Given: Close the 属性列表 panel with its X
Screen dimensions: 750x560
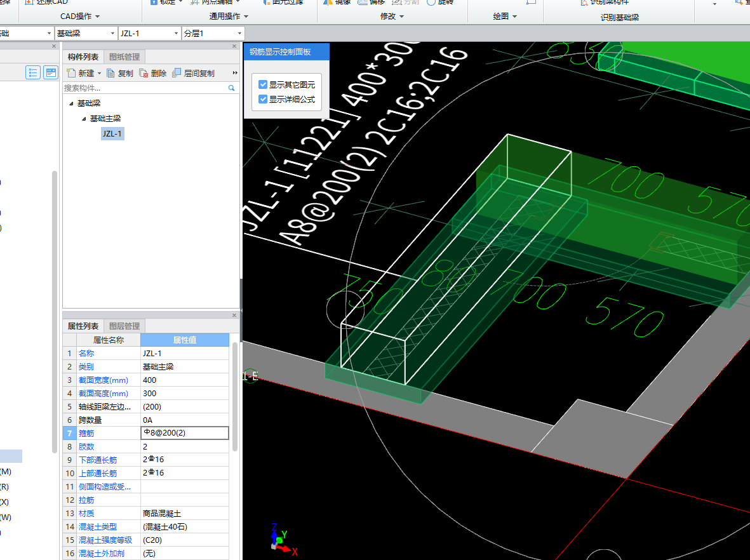Looking at the screenshot, I should click(234, 315).
